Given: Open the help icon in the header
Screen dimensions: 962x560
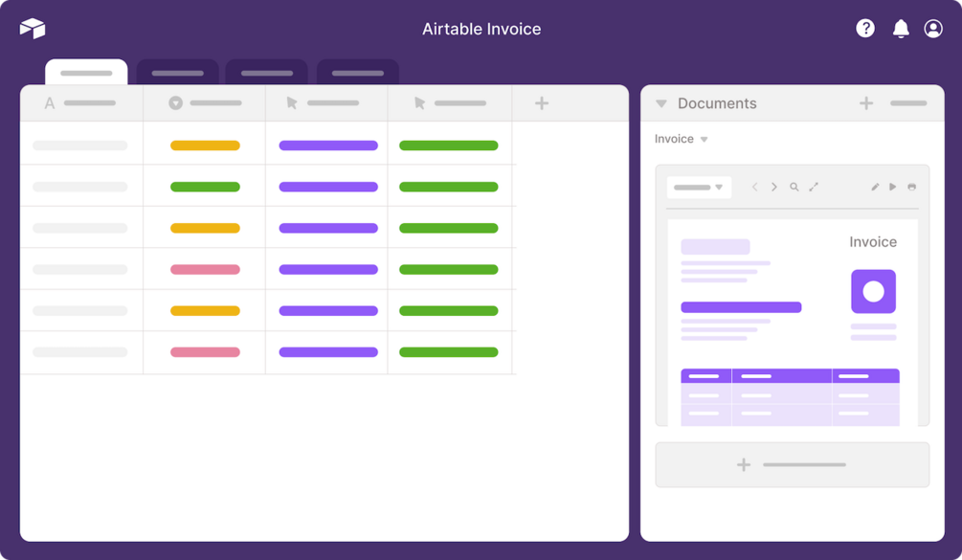Looking at the screenshot, I should (x=864, y=28).
